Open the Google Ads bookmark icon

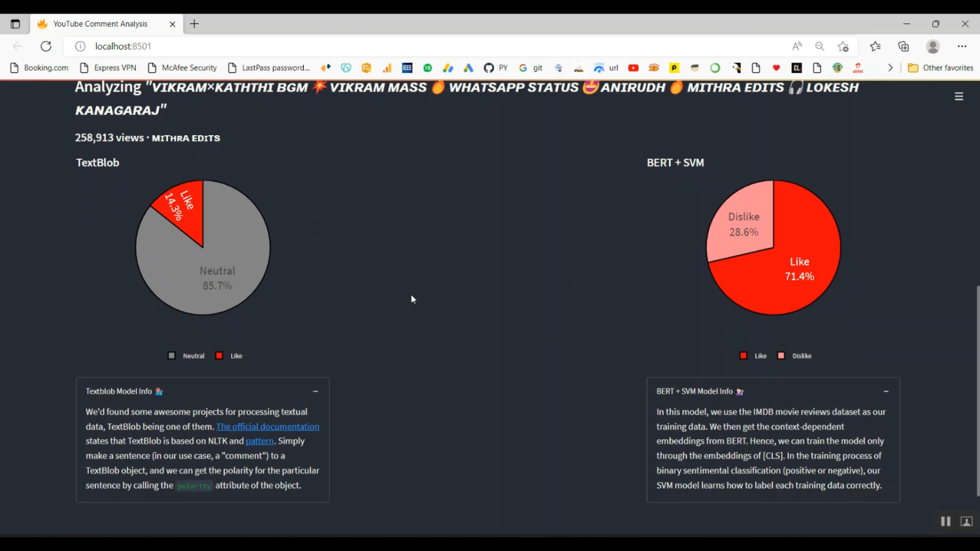coord(468,68)
